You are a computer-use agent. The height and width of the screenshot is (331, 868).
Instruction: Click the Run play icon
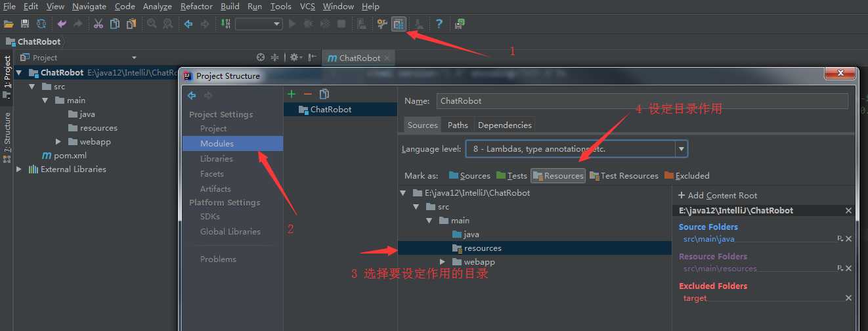(292, 24)
